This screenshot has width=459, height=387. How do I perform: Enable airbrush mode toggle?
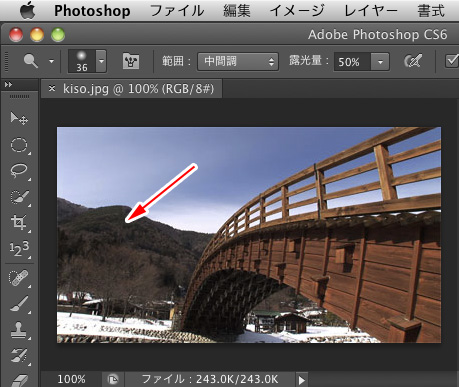pyautogui.click(x=413, y=61)
